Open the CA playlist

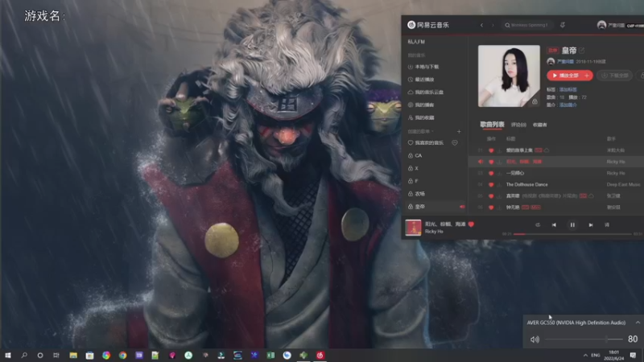point(415,155)
